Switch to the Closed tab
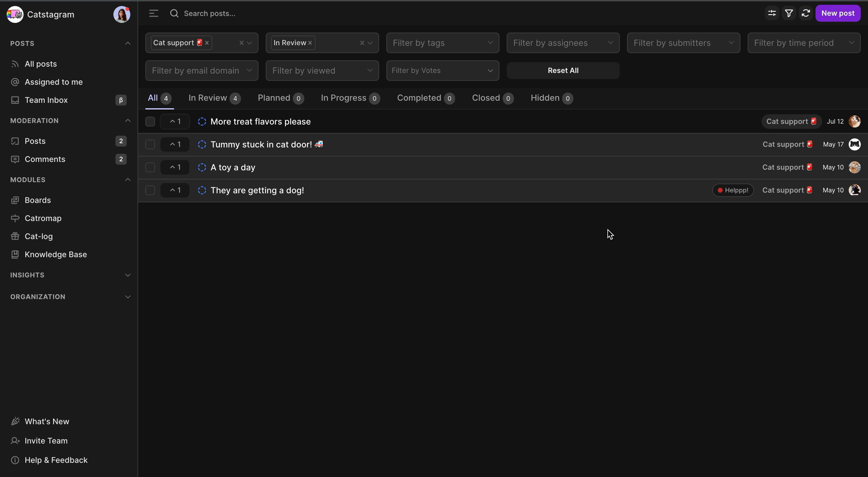The width and height of the screenshot is (868, 477). [x=493, y=98]
